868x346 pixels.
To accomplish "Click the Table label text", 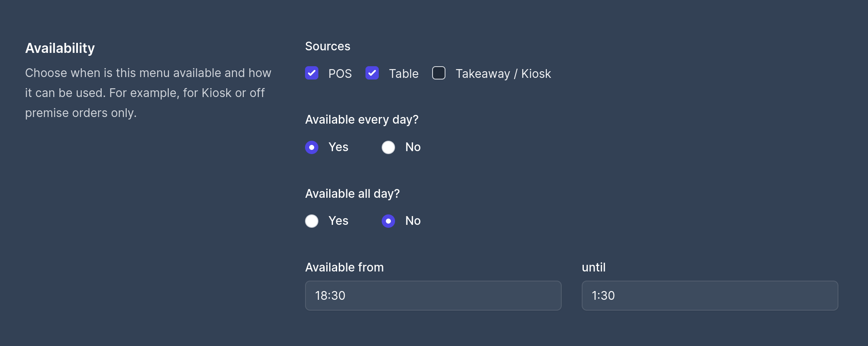I will (x=403, y=74).
